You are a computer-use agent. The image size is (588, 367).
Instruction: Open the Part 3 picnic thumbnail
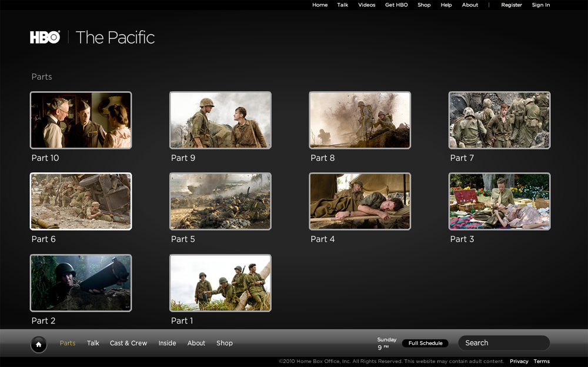pos(499,201)
